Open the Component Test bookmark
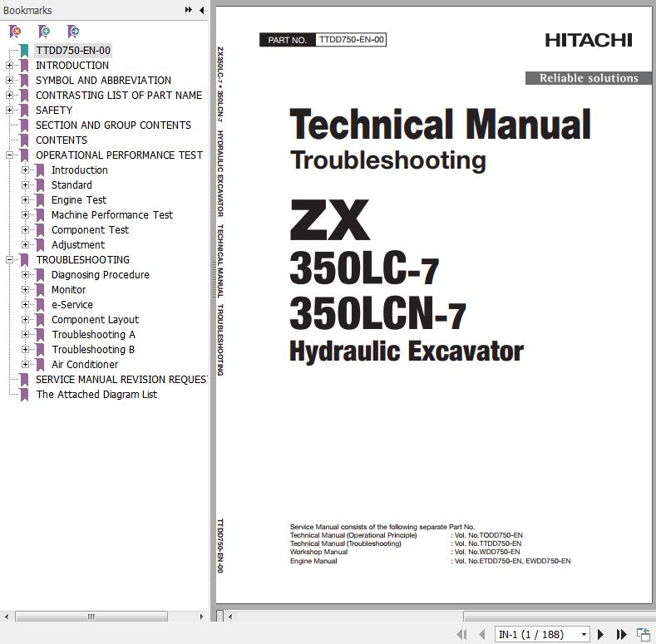The height and width of the screenshot is (644, 656). [x=90, y=230]
